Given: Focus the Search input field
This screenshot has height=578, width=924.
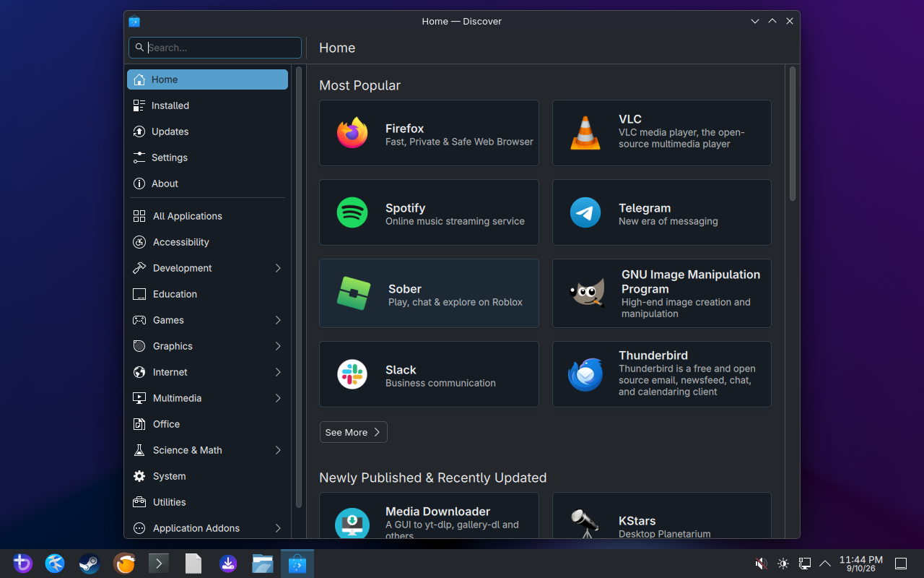Looking at the screenshot, I should pos(215,48).
